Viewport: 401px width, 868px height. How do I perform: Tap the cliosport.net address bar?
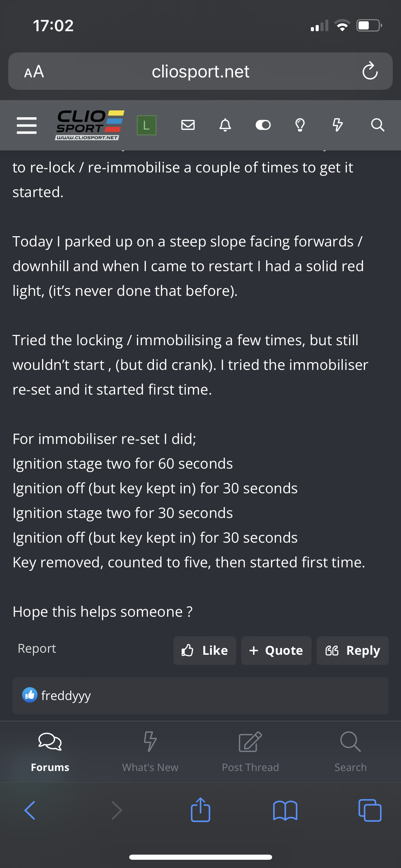pyautogui.click(x=200, y=71)
